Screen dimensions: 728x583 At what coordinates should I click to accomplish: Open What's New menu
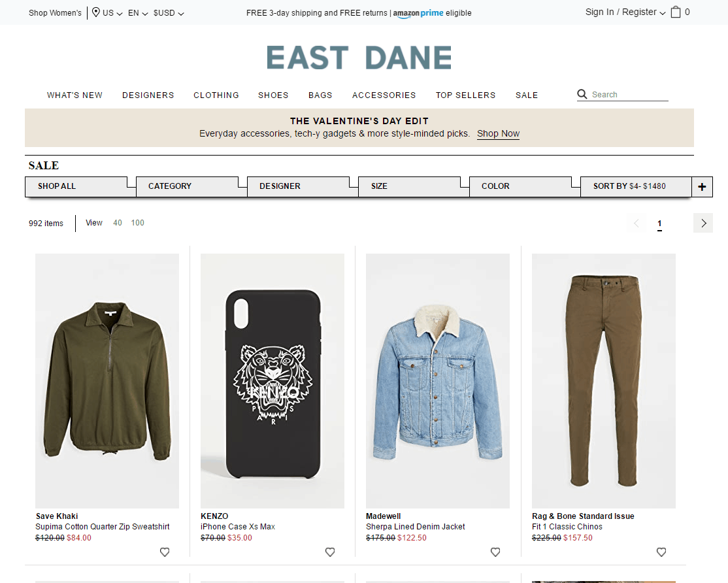(74, 95)
